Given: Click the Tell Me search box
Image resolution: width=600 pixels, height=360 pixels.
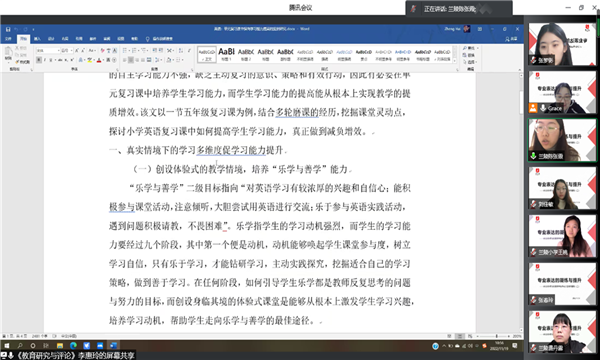Looking at the screenshot, I should tap(160, 39).
